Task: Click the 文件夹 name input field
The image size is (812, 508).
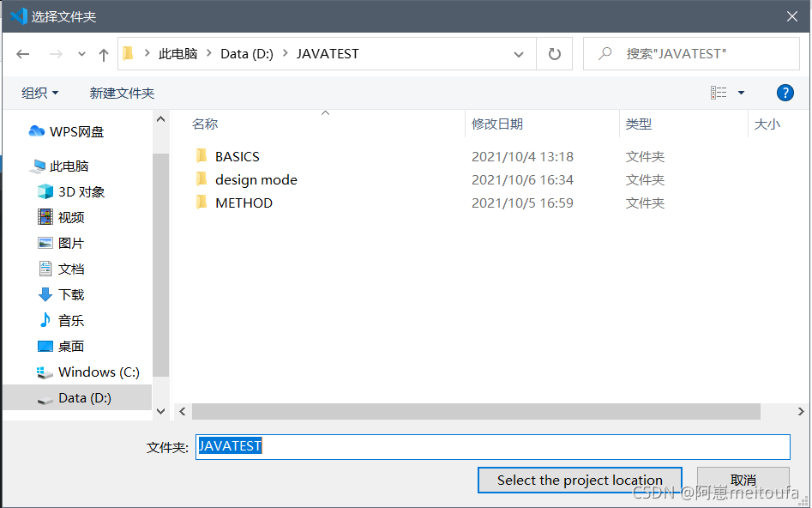Action: [x=493, y=447]
